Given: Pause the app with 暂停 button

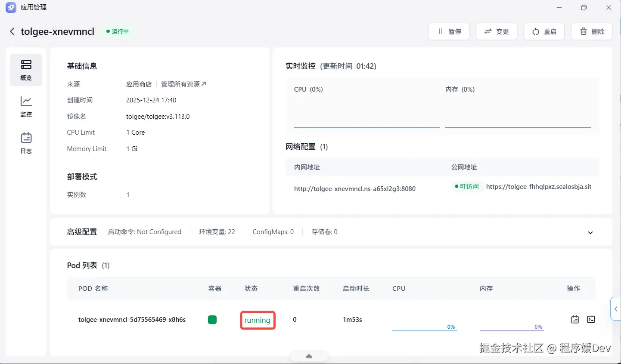Looking at the screenshot, I should [x=449, y=31].
